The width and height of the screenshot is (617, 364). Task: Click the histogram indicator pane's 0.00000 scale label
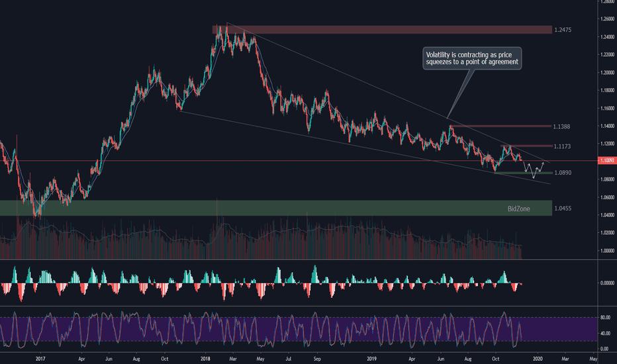606,283
